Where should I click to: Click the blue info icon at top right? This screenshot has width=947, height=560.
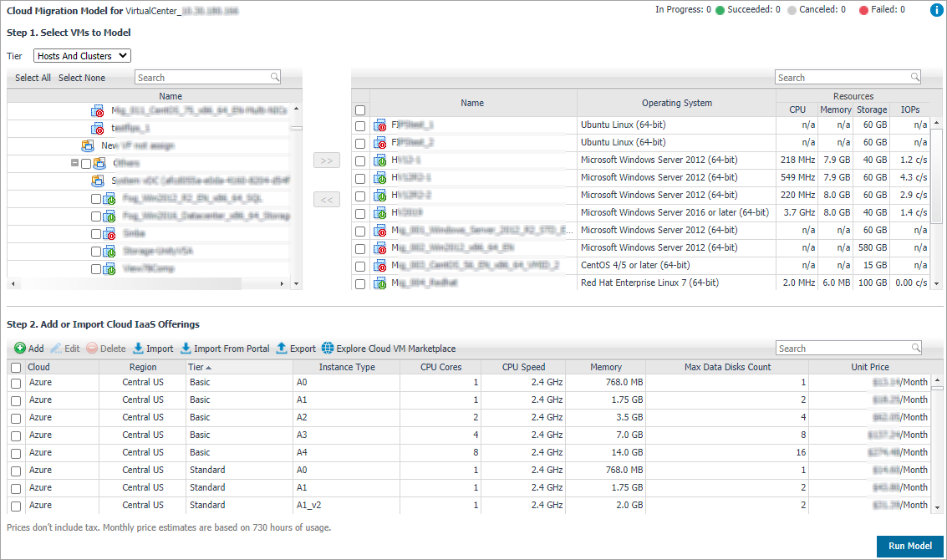pos(936,11)
